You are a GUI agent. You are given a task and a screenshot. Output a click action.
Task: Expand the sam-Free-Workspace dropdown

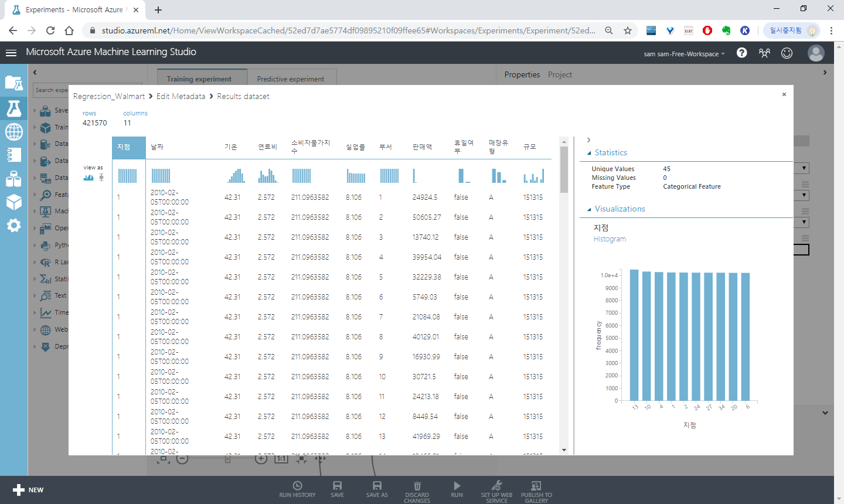pyautogui.click(x=684, y=54)
